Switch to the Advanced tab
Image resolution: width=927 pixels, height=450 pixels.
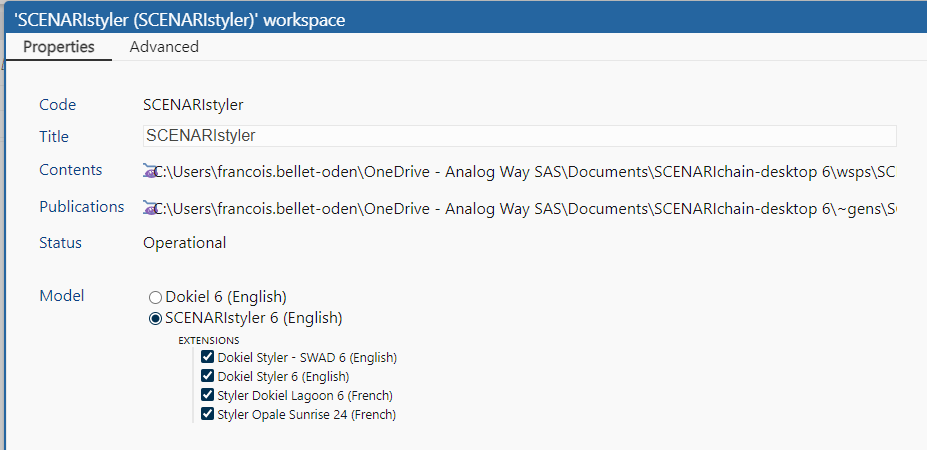[x=164, y=47]
